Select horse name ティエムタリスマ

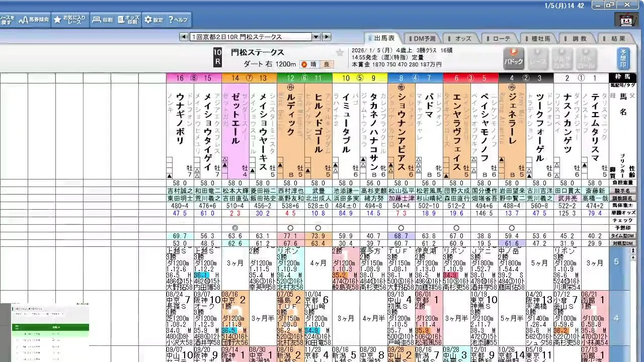[x=595, y=128]
